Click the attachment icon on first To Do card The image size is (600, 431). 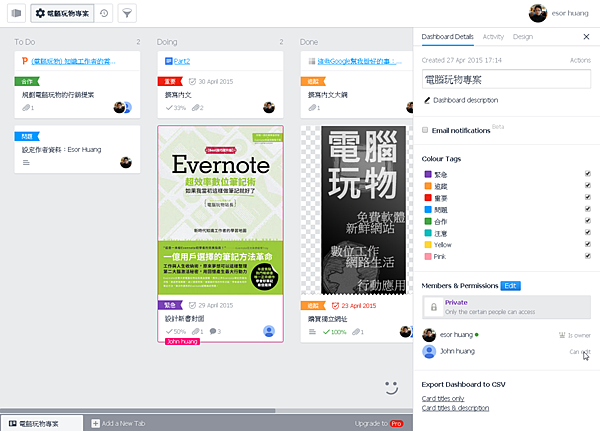point(26,108)
